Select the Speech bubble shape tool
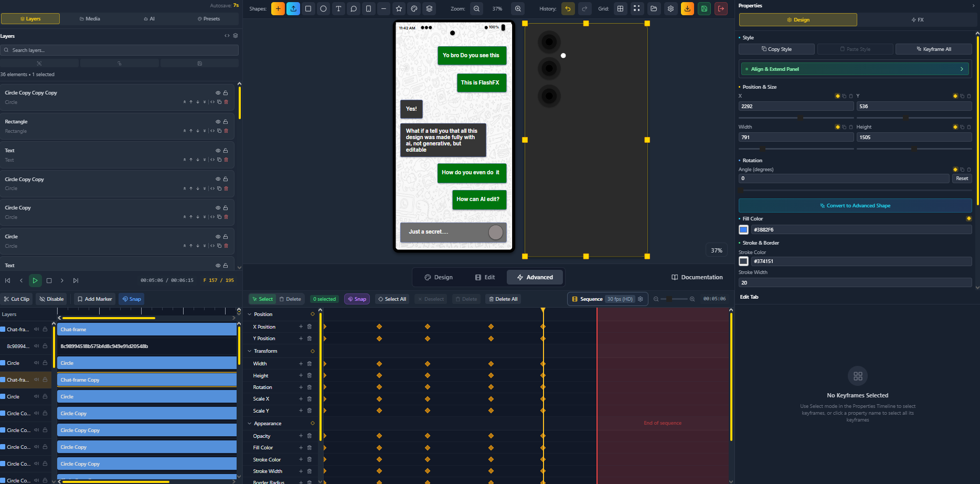The width and height of the screenshot is (980, 484). 354,8
